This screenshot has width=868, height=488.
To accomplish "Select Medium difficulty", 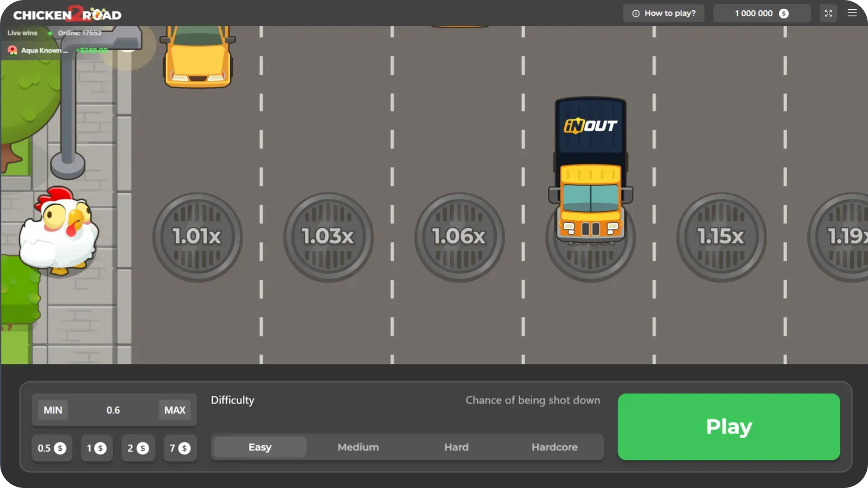I will coord(358,447).
